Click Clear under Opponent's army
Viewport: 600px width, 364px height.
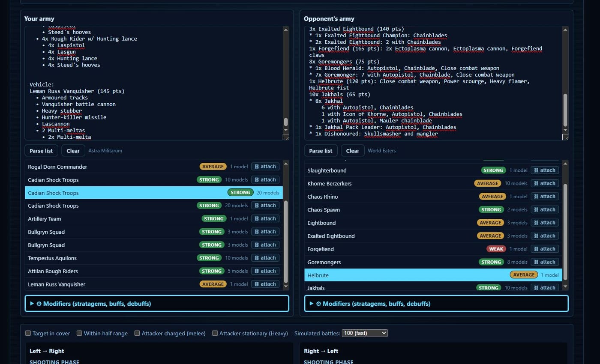353,151
